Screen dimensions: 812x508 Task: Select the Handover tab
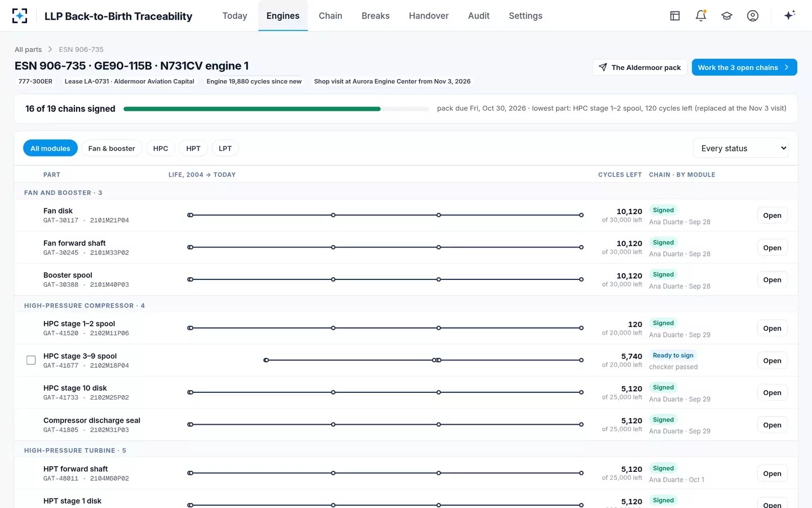coord(429,16)
